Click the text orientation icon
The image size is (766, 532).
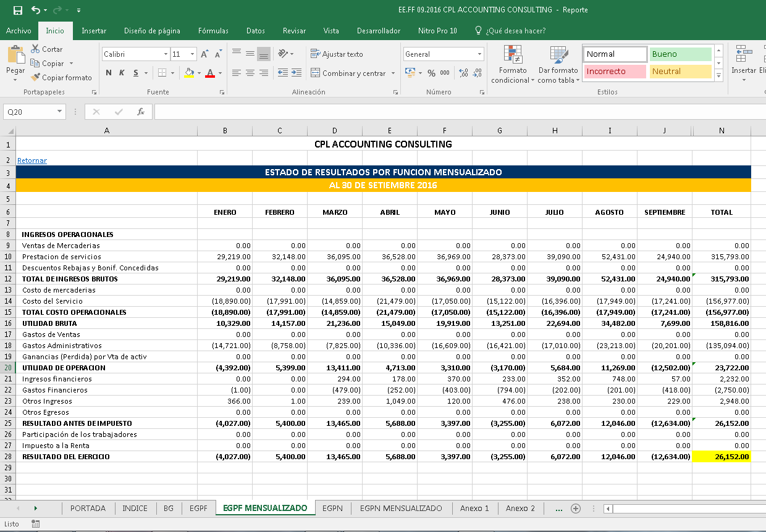point(283,54)
